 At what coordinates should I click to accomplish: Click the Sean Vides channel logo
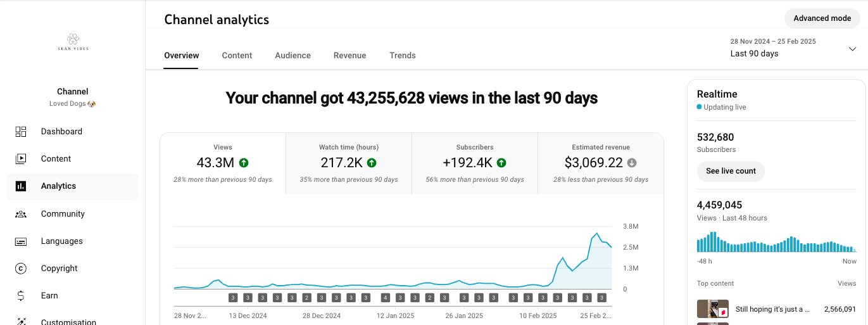[72, 42]
